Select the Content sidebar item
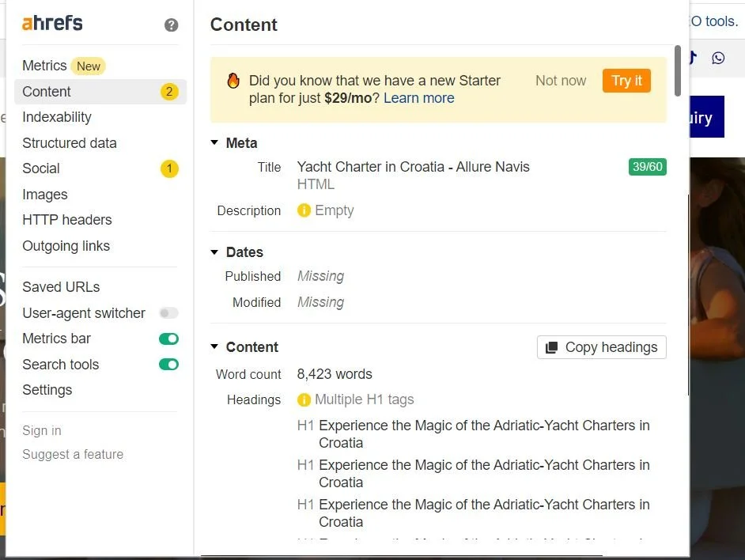The image size is (745, 560). pyautogui.click(x=100, y=92)
